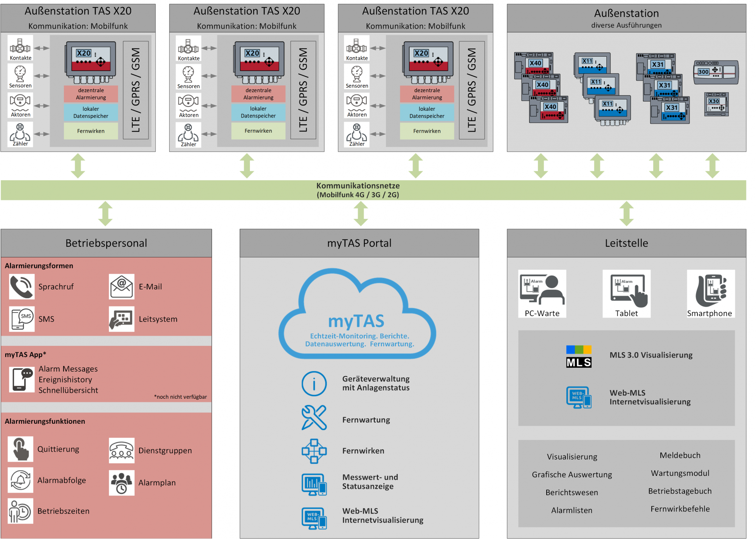Click the Geräteverwaltung info circle icon
Image resolution: width=756 pixels, height=539 pixels.
[314, 384]
